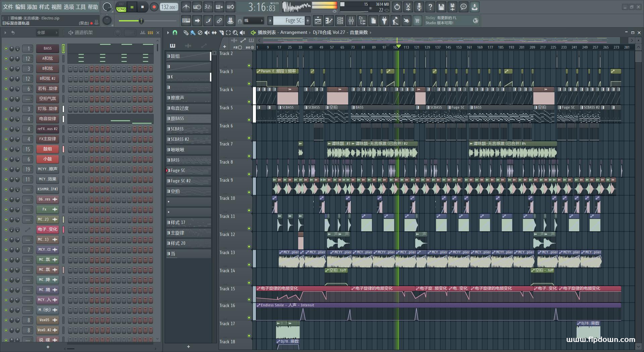Open the mixer view

tap(351, 21)
